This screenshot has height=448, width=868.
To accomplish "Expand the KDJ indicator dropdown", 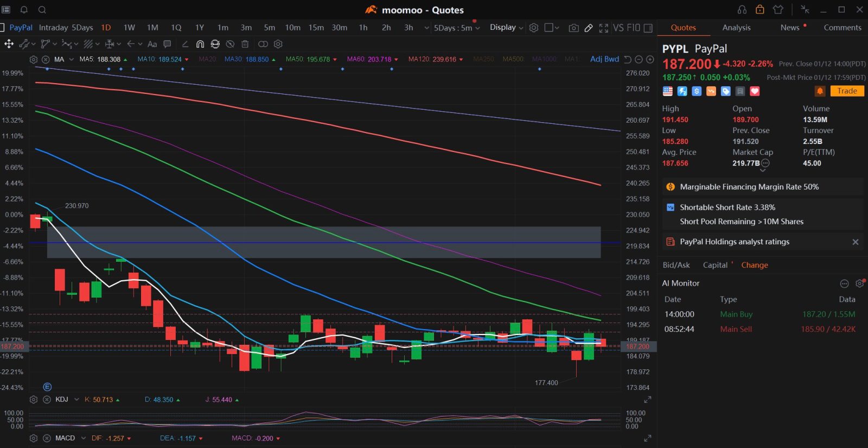I will (76, 400).
